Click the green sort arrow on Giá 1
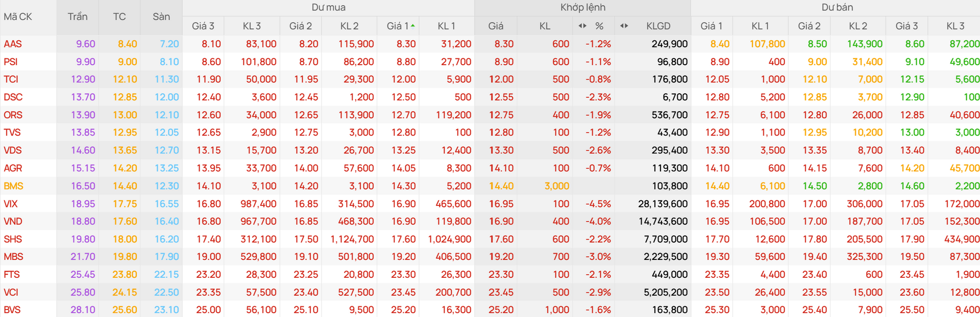 pos(412,25)
